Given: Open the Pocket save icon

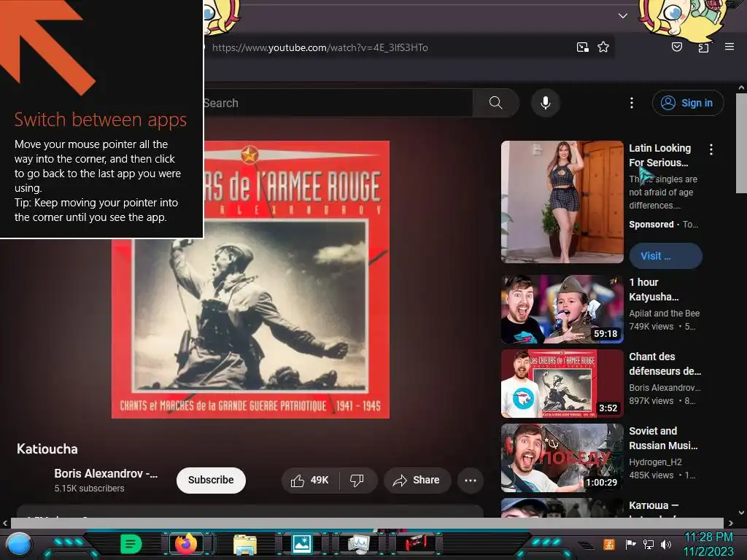Looking at the screenshot, I should (x=676, y=47).
